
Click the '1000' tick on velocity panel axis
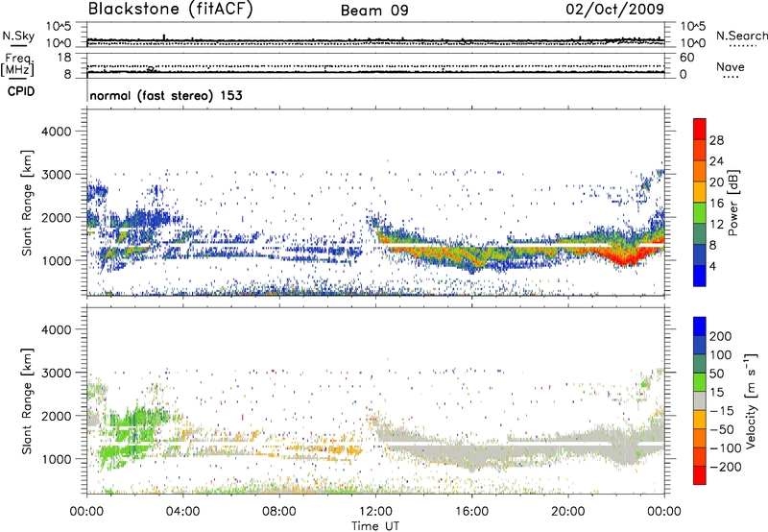56,459
